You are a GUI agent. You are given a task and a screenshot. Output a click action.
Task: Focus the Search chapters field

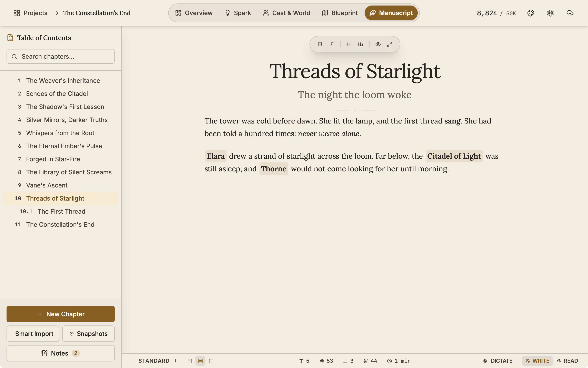pos(60,56)
